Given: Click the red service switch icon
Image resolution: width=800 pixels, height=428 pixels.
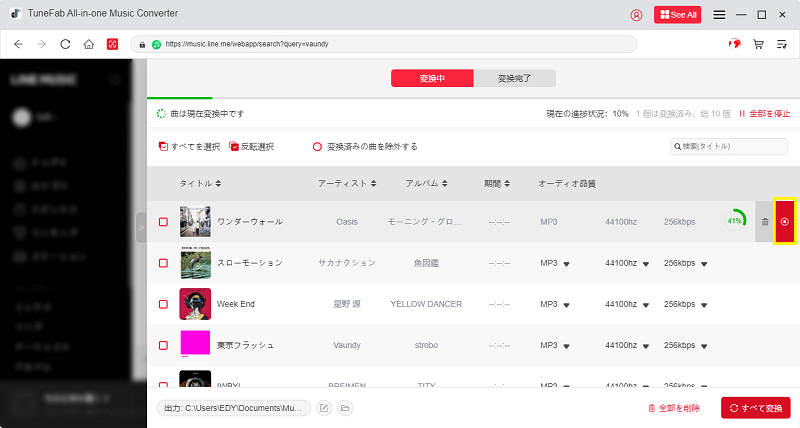Looking at the screenshot, I should coord(112,44).
